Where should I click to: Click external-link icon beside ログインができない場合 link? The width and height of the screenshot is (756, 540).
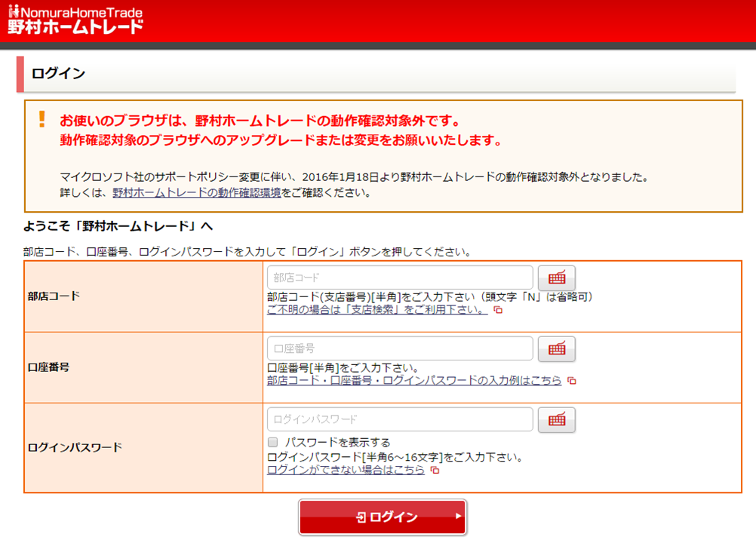pos(435,470)
